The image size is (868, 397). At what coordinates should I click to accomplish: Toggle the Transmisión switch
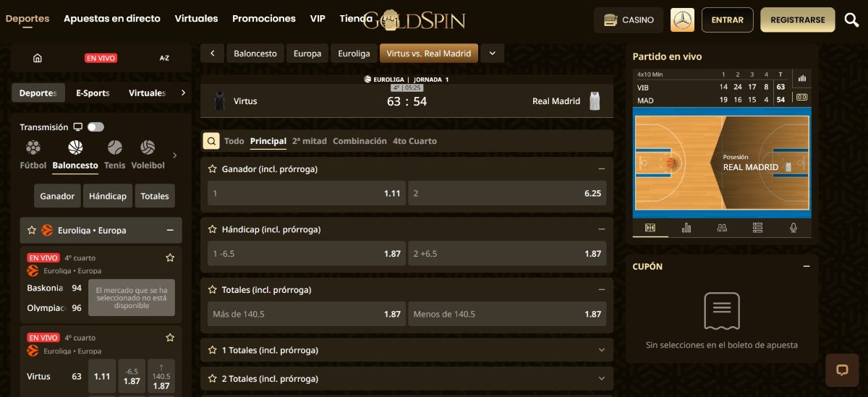pos(95,127)
